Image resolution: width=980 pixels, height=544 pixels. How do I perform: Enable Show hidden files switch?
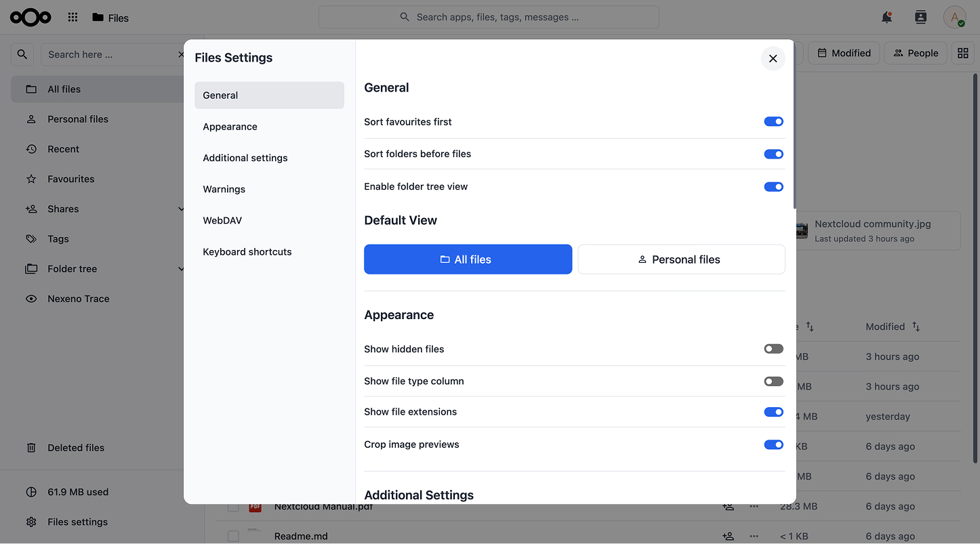pos(774,349)
